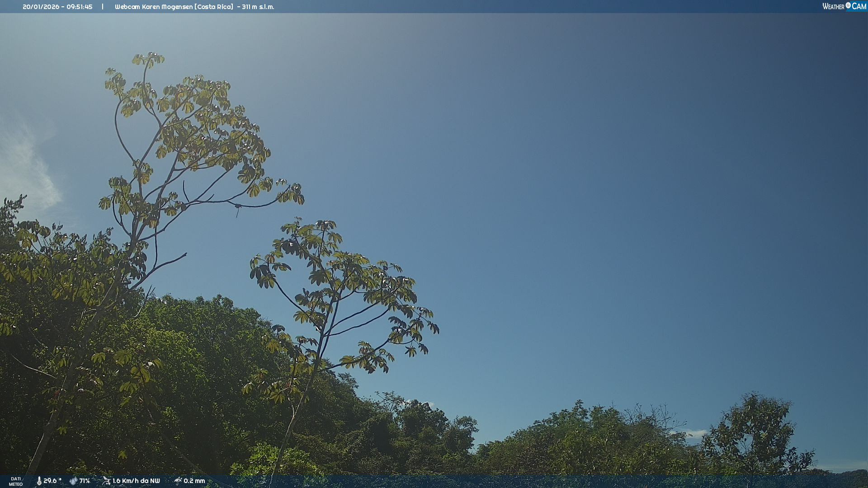Screen dimensions: 868x488
Task: Click the 09:51:45 timestamp
Action: tap(80, 7)
